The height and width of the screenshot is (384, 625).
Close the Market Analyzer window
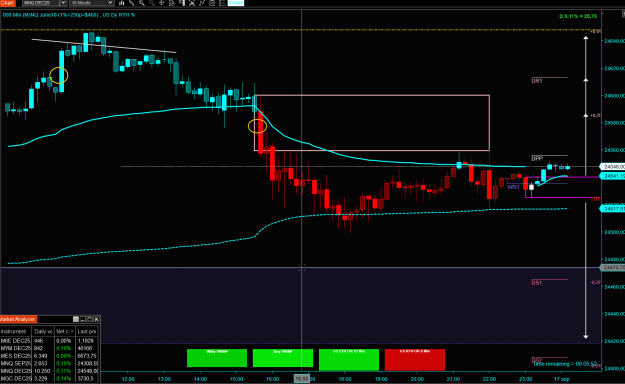point(96,319)
